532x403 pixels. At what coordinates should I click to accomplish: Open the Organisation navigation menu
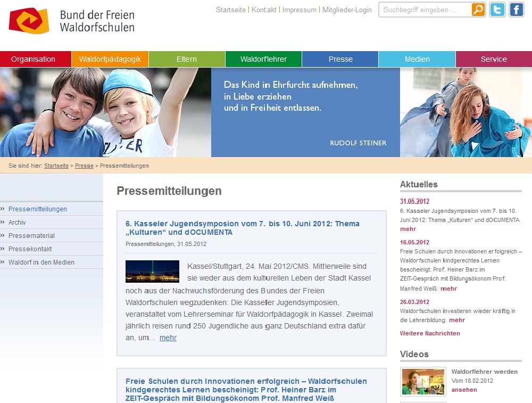(x=33, y=59)
